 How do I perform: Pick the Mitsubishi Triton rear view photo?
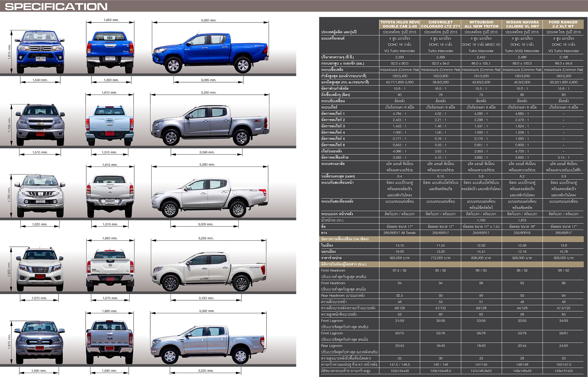pos(110,196)
